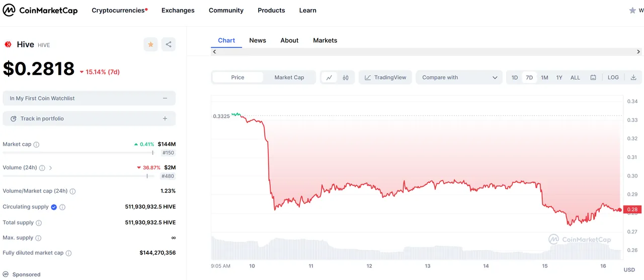
Task: Select 1M time range
Action: (x=544, y=77)
